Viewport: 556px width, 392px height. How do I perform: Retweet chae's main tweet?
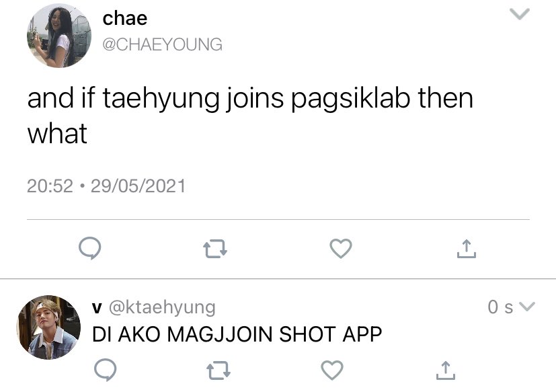215,249
